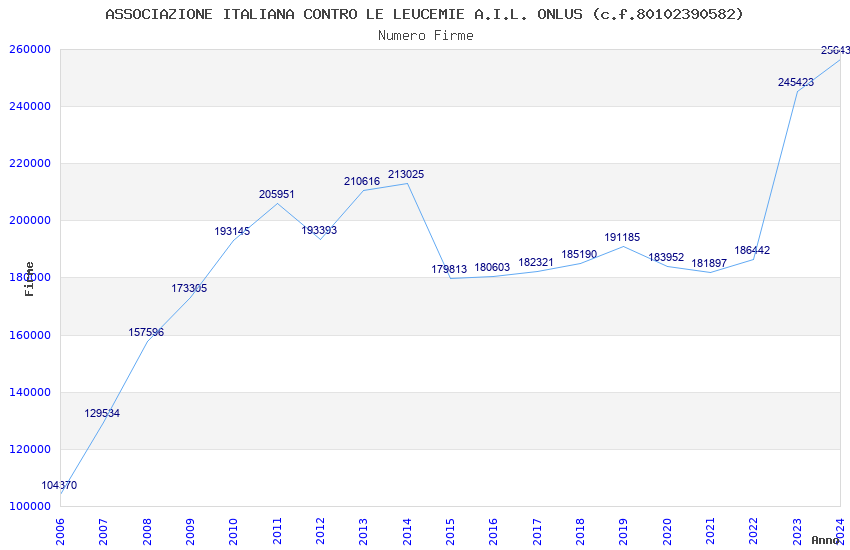Screen dimensions: 850x550
Task: Select the data label 193393
Action: click(x=319, y=230)
